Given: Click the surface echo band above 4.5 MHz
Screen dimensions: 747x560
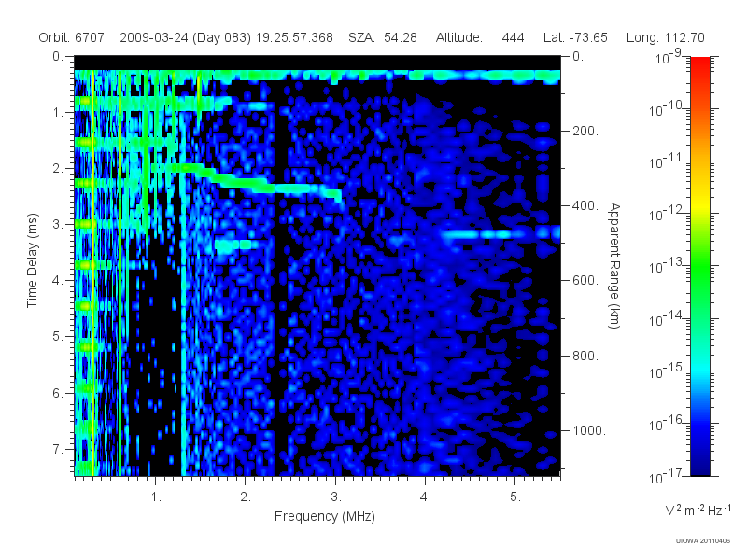Looking at the screenshot, I should point(500,234).
